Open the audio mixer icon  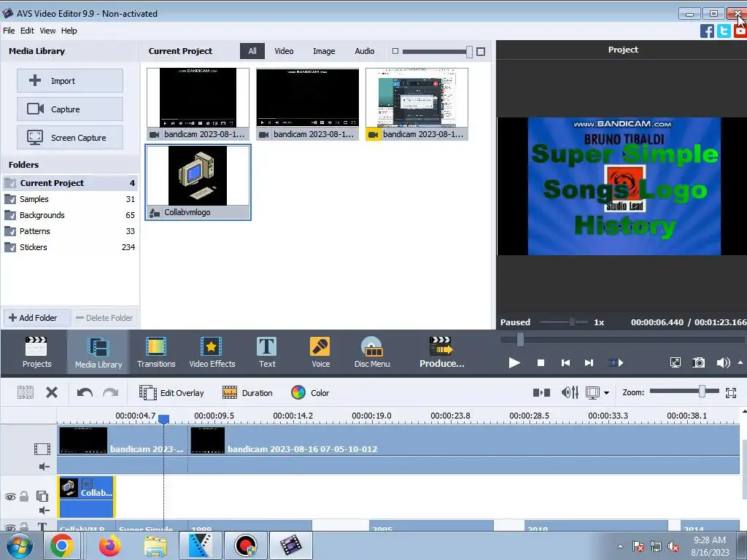570,392
